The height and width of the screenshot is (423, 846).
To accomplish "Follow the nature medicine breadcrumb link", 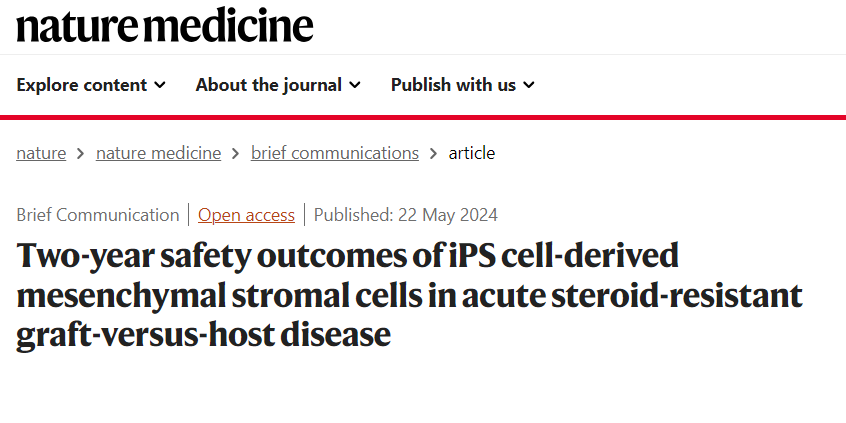I will pos(158,153).
